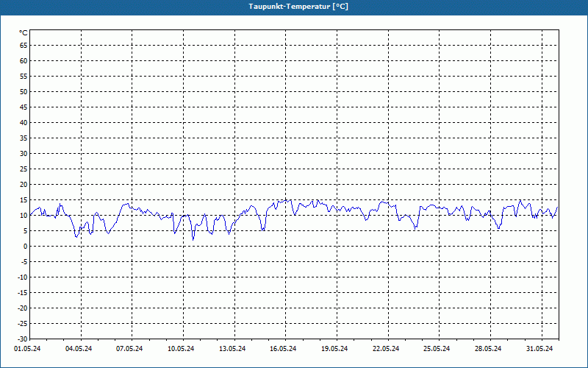
Task: Click the 16.05.24 date label
Action: tap(283, 349)
